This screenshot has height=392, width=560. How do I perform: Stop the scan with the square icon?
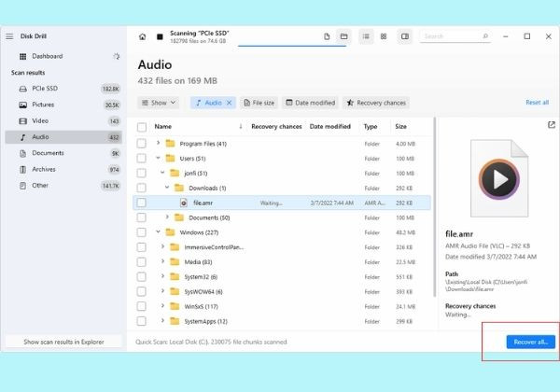(160, 36)
